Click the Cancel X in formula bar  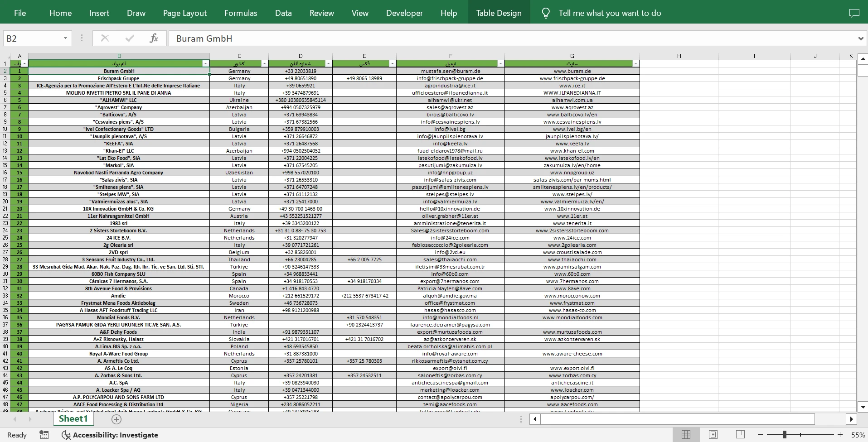(x=105, y=38)
